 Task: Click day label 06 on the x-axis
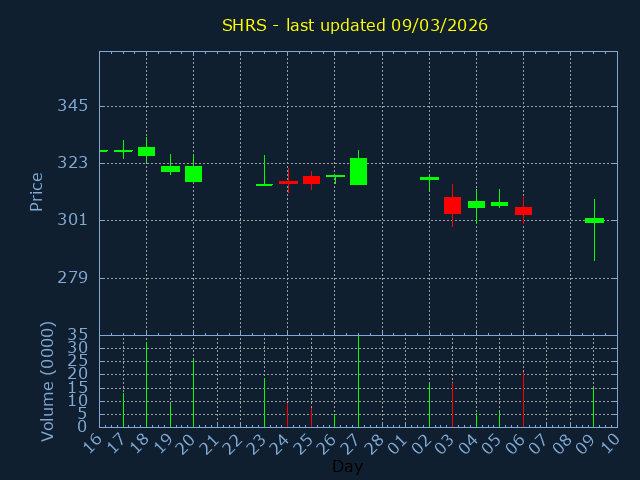pyautogui.click(x=517, y=444)
